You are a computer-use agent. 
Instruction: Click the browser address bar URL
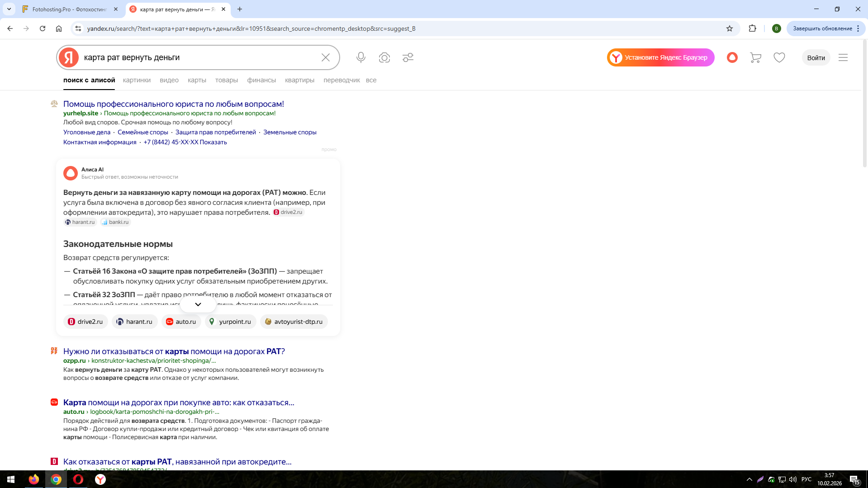[x=251, y=28]
